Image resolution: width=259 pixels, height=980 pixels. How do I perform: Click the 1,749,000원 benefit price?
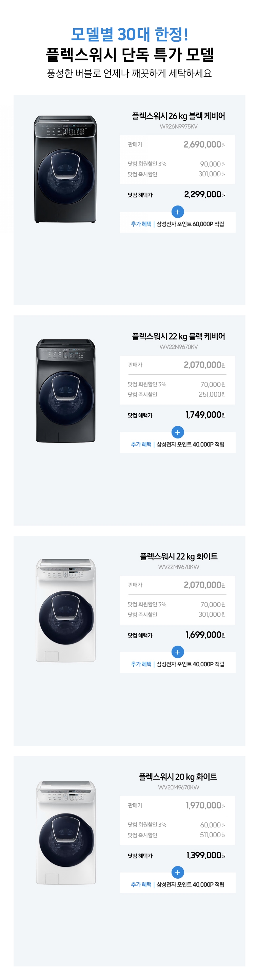205,415
